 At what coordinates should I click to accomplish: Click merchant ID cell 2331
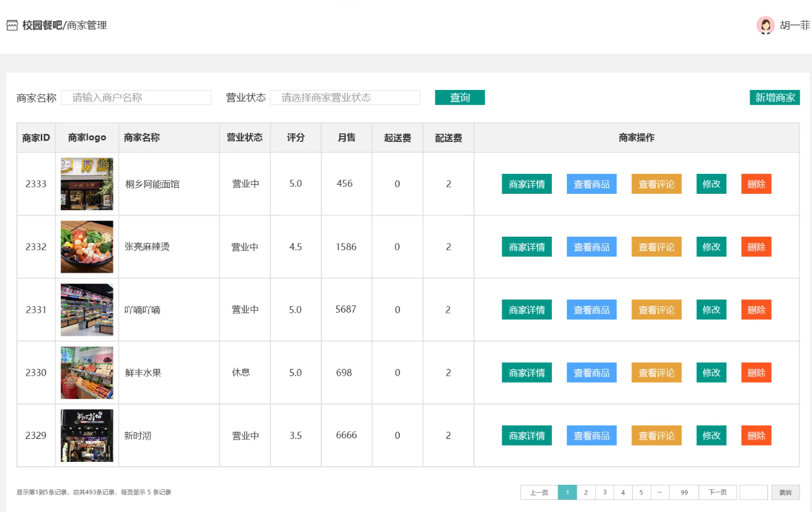(x=36, y=310)
